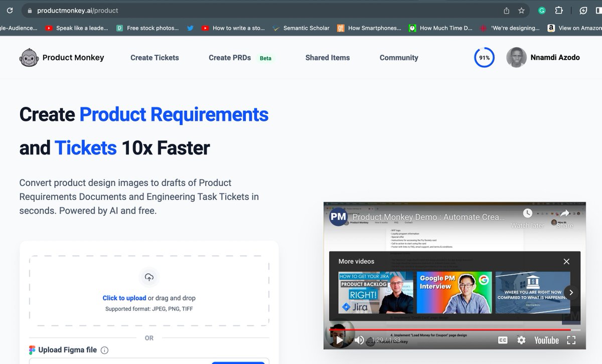Image resolution: width=602 pixels, height=364 pixels.
Task: Click Nnamdi Azodo profile avatar
Action: pyautogui.click(x=516, y=58)
